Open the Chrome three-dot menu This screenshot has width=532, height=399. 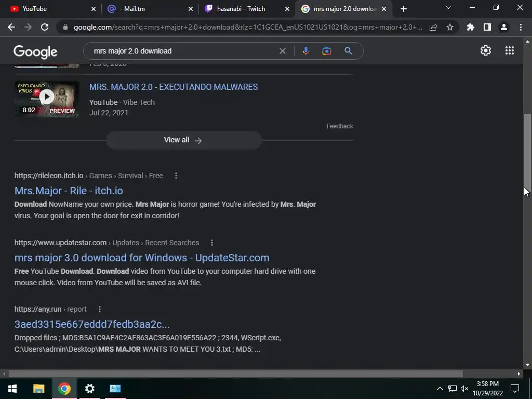click(521, 27)
